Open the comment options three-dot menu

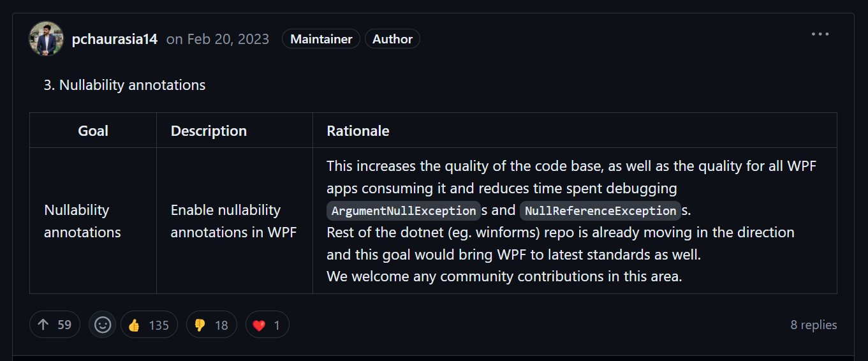click(x=820, y=34)
